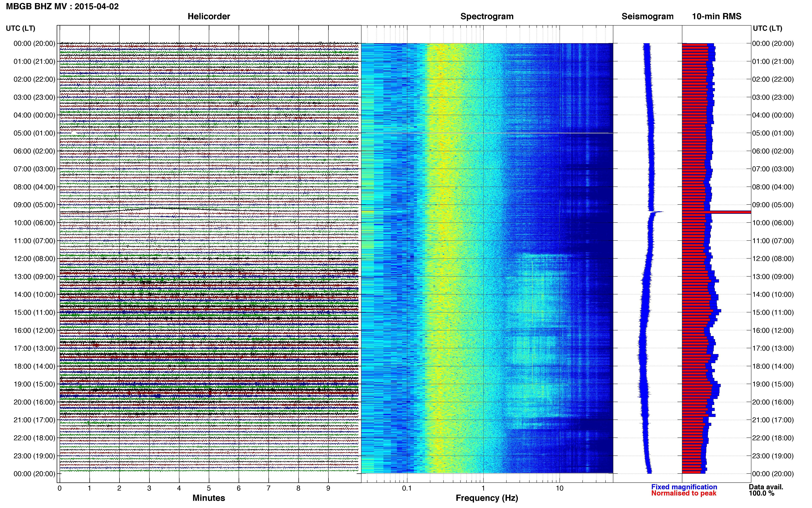Image resolution: width=812 pixels, height=508 pixels.
Task: Click '06:00 (02:00)' label on Helicorder axis
Action: point(34,151)
